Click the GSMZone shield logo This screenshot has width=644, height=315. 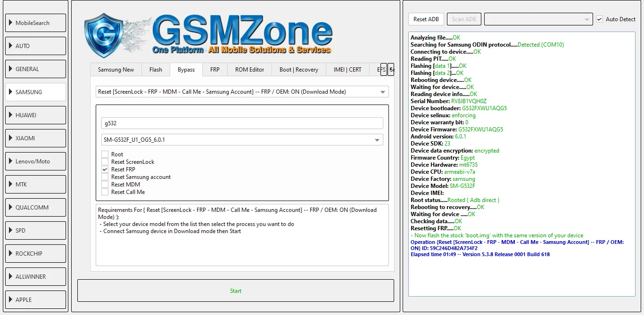(106, 36)
